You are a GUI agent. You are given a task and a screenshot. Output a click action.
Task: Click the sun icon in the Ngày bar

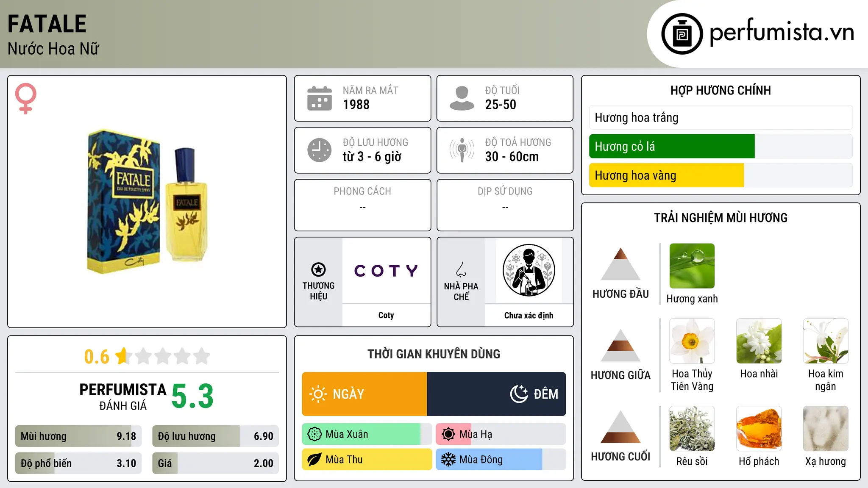(x=318, y=394)
